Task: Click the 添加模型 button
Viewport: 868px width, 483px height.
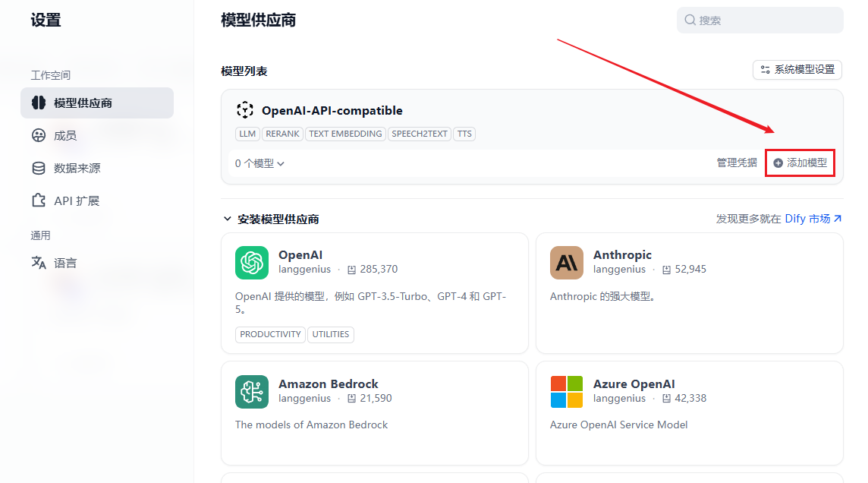Action: (800, 163)
